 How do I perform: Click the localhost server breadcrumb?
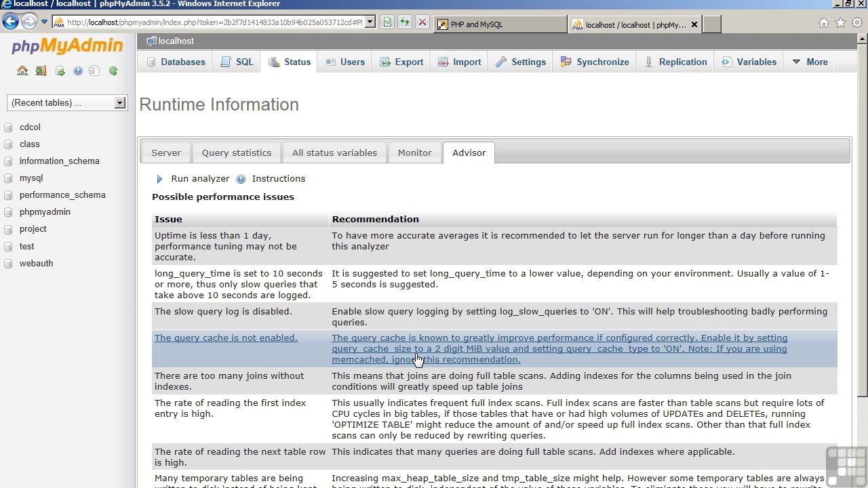(176, 41)
